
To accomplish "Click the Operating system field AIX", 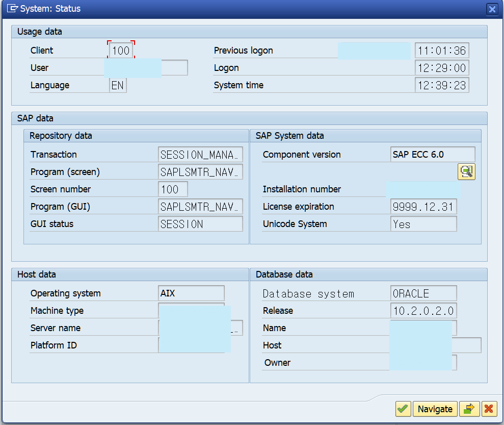I will coord(191,293).
